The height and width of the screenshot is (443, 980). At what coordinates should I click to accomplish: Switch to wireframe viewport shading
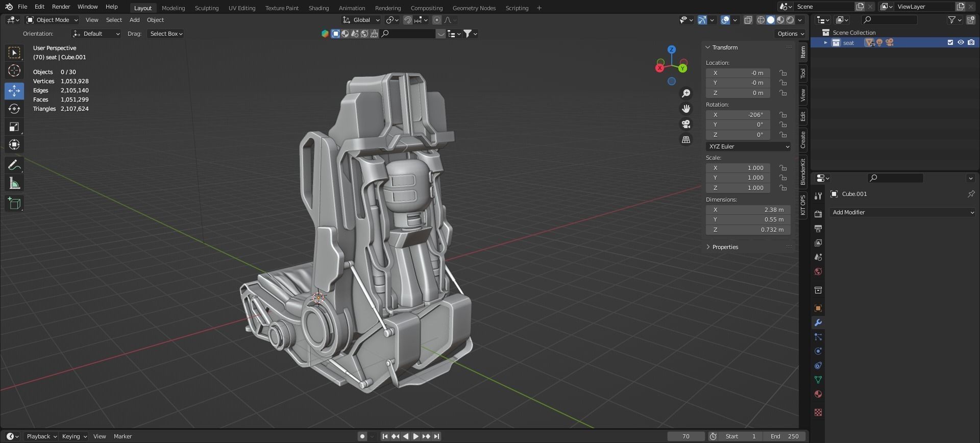tap(761, 20)
